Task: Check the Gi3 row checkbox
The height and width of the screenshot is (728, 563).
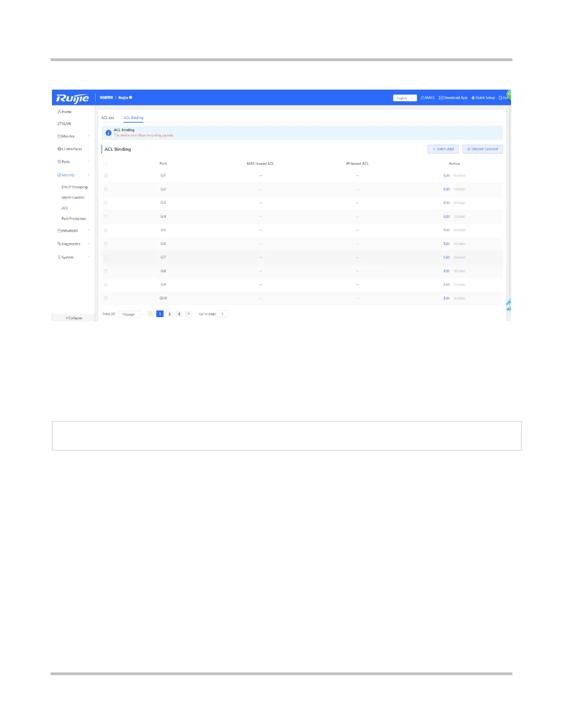Action: (x=105, y=203)
